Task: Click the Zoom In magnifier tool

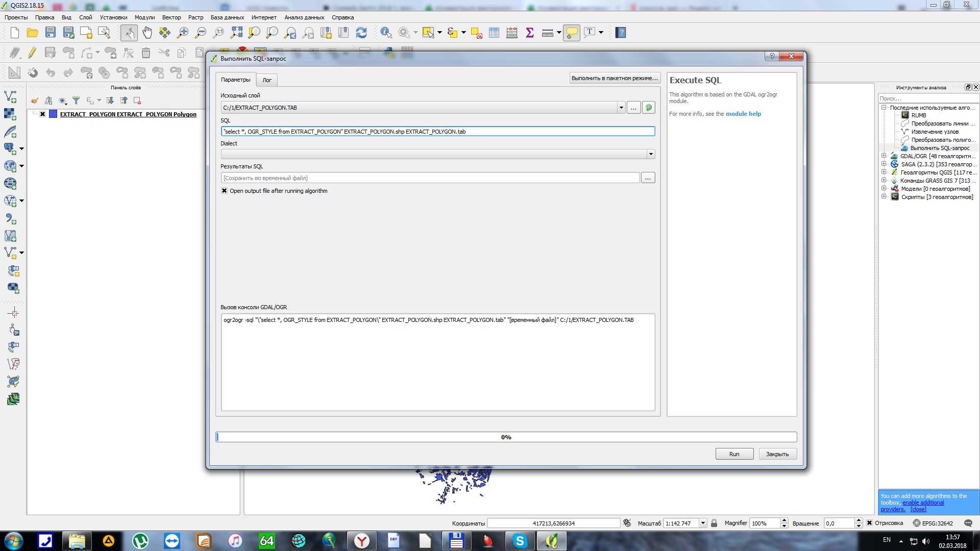Action: [x=183, y=33]
